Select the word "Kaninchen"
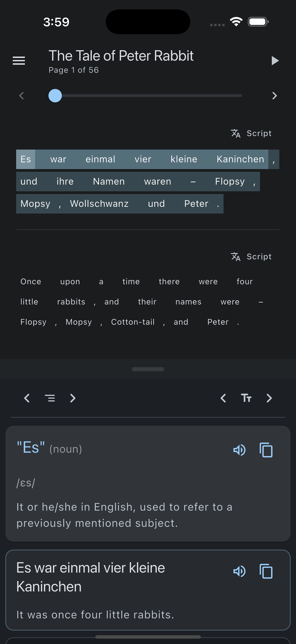This screenshot has width=296, height=644. pos(240,159)
